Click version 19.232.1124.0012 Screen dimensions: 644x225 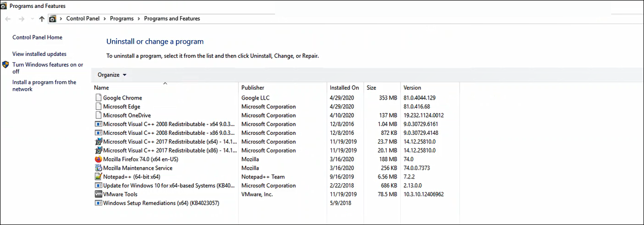(423, 116)
